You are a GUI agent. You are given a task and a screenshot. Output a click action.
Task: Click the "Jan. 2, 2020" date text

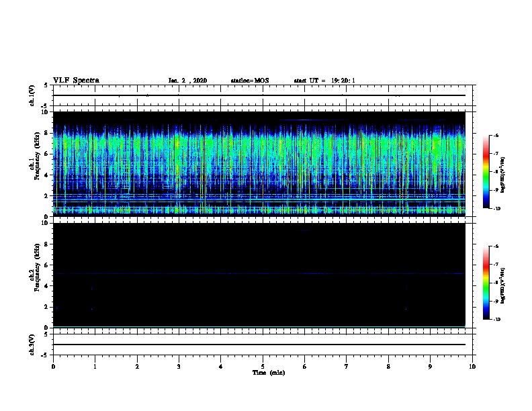pos(187,81)
